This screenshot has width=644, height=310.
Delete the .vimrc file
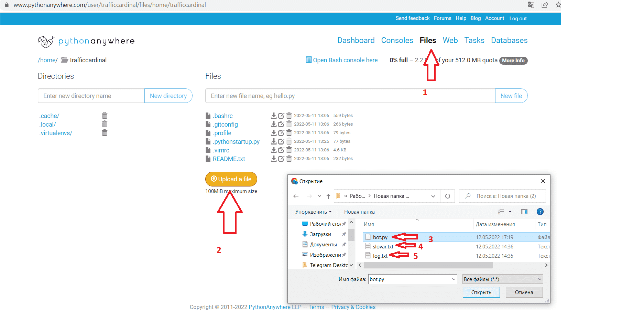(x=289, y=150)
